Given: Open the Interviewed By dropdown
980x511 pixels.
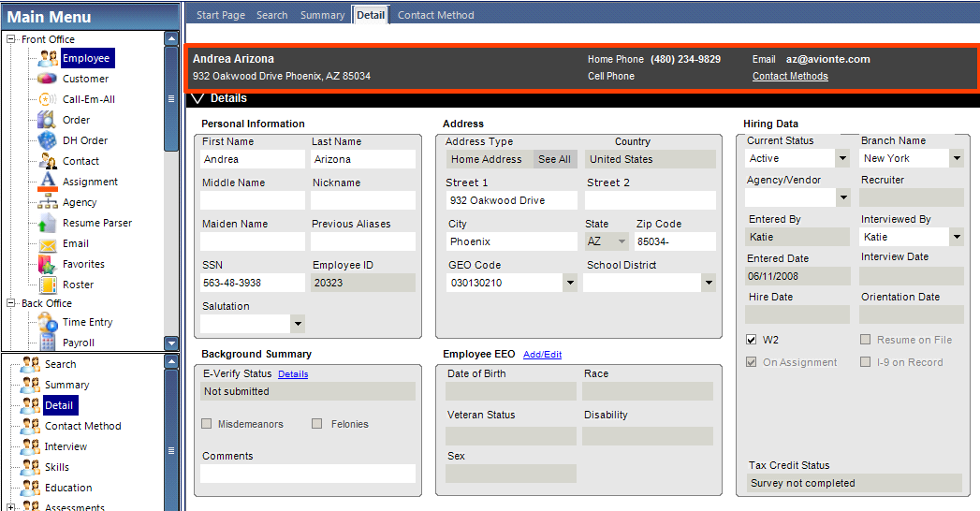Looking at the screenshot, I should [x=957, y=237].
